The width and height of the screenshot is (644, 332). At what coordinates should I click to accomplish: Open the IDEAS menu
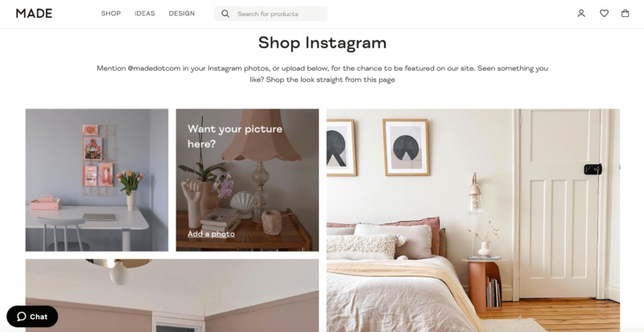click(x=145, y=14)
